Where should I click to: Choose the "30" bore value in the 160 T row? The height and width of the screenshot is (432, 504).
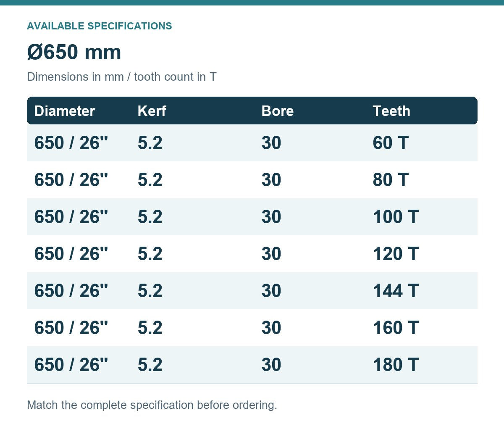271,328
